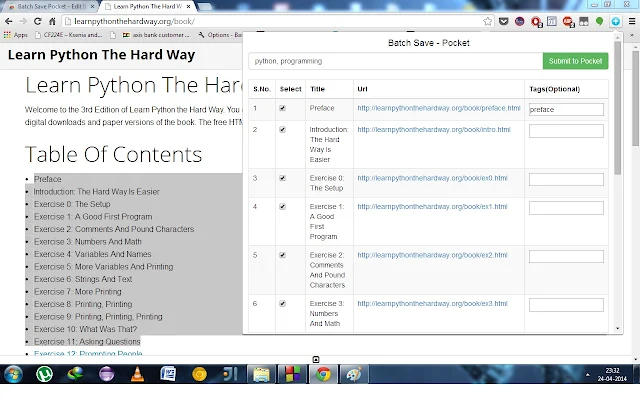Click 'Exercise 5: More Variables And Printing' item
Image resolution: width=640 pixels, height=400 pixels.
click(103, 267)
